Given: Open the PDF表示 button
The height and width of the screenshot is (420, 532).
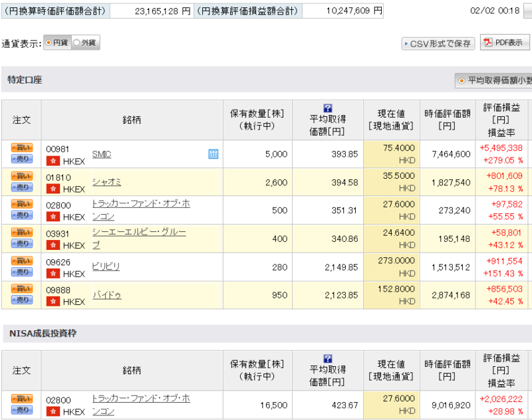Looking at the screenshot, I should click(x=505, y=43).
